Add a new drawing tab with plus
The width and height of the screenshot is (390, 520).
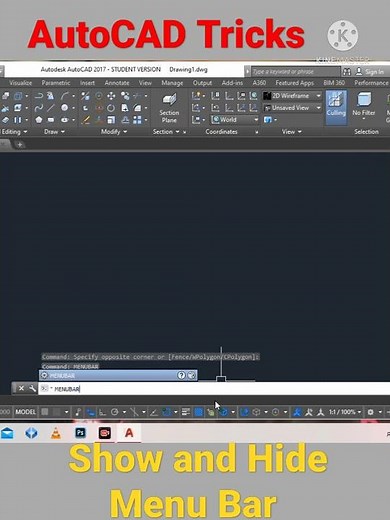[x=20, y=145]
